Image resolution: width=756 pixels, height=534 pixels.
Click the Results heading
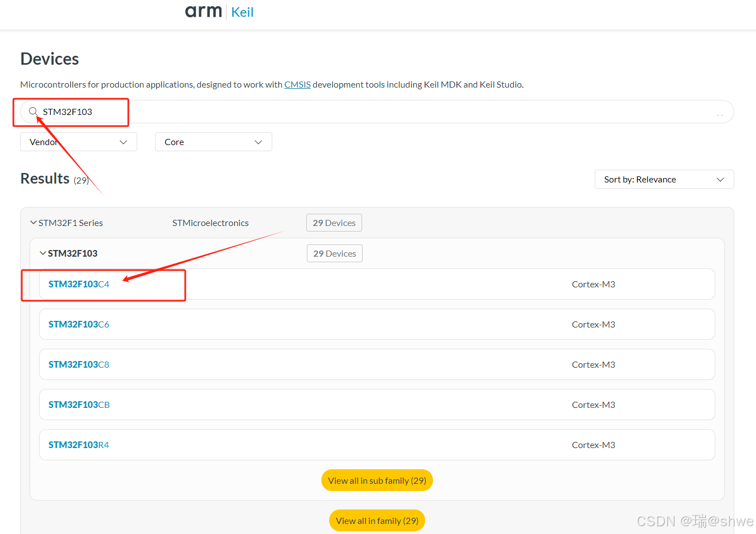(45, 179)
